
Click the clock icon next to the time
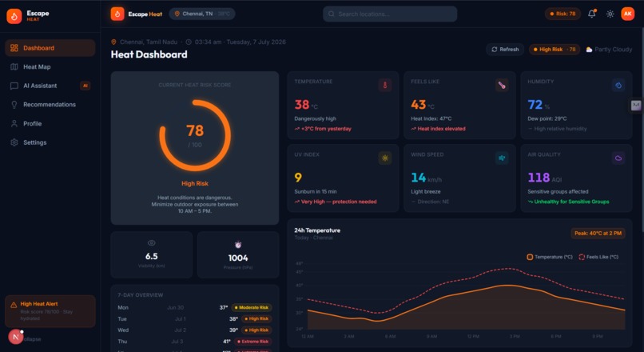189,42
